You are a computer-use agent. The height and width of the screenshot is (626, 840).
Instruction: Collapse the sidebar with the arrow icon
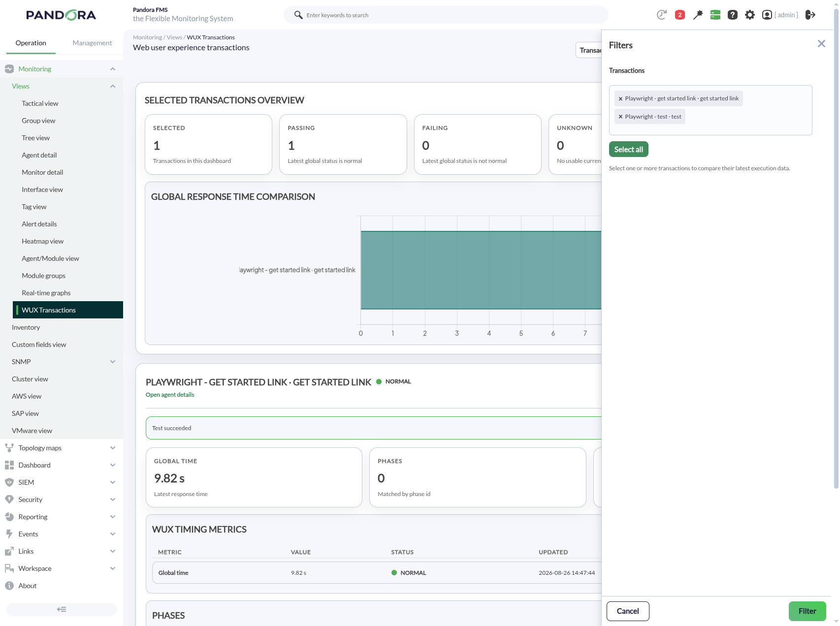pos(62,609)
